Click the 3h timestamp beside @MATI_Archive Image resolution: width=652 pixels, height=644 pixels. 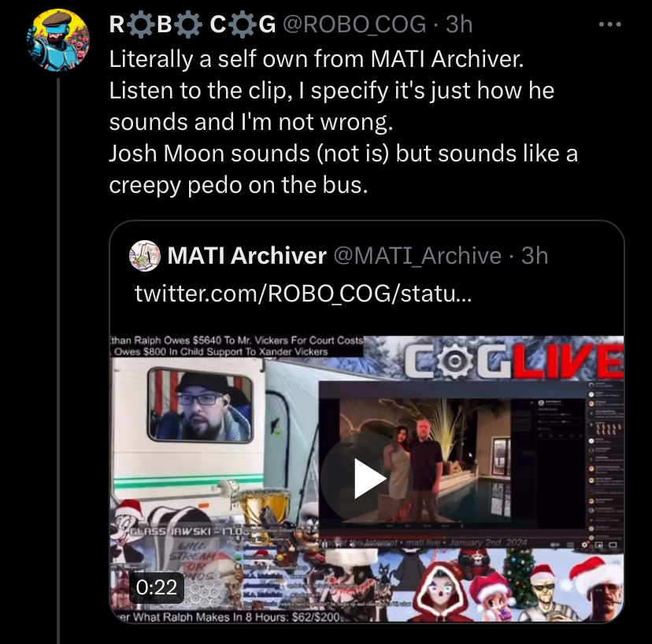click(535, 255)
